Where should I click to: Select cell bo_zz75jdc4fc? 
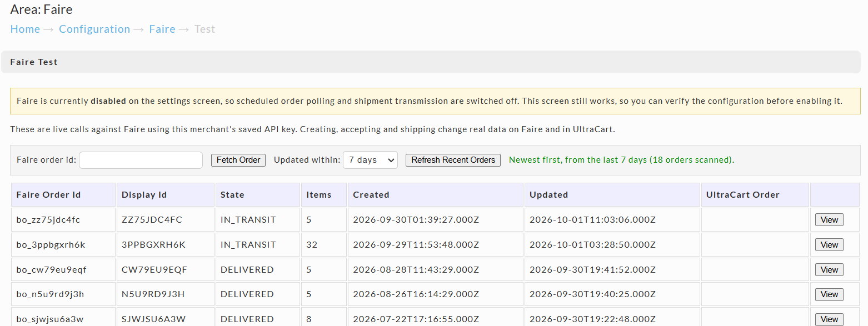point(63,220)
